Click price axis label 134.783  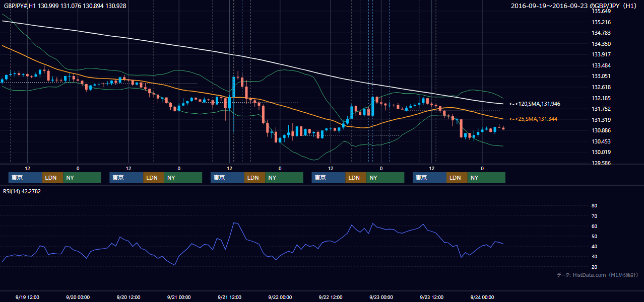click(601, 33)
